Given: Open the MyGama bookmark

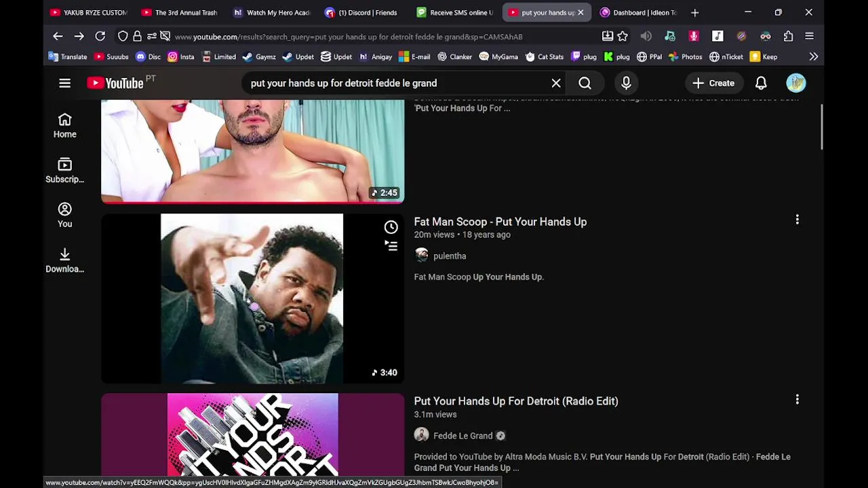Looking at the screenshot, I should pyautogui.click(x=498, y=57).
